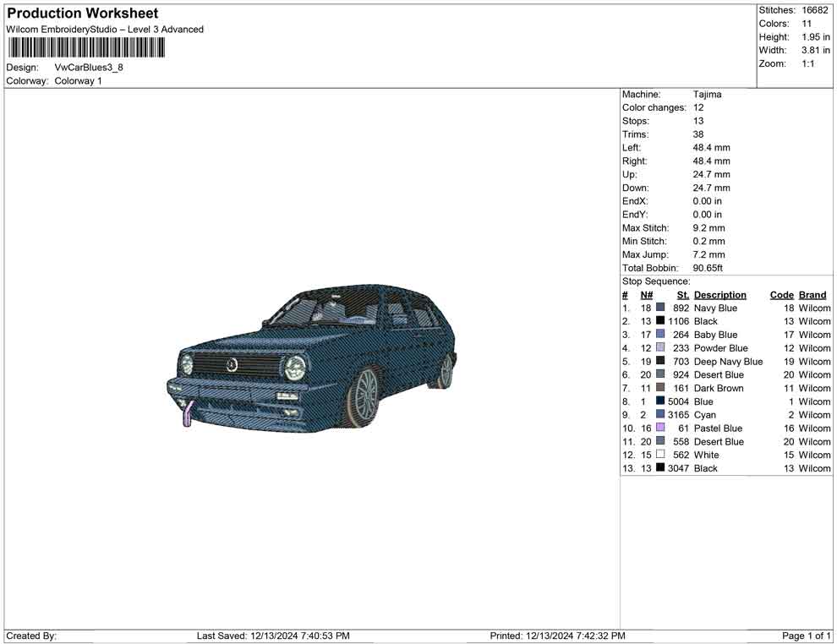This screenshot has width=837, height=644.
Task: Click the embroidered car design preview
Action: 313,357
